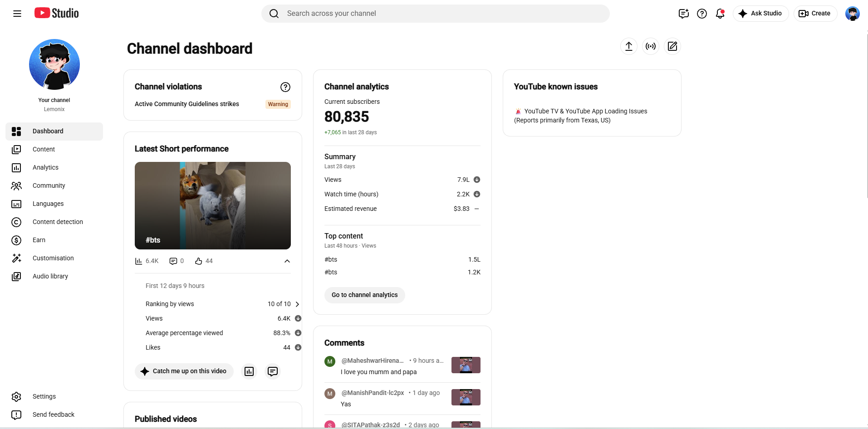Open video comments icon beside analytics button
Viewport: 868px width, 429px height.
[x=273, y=371]
